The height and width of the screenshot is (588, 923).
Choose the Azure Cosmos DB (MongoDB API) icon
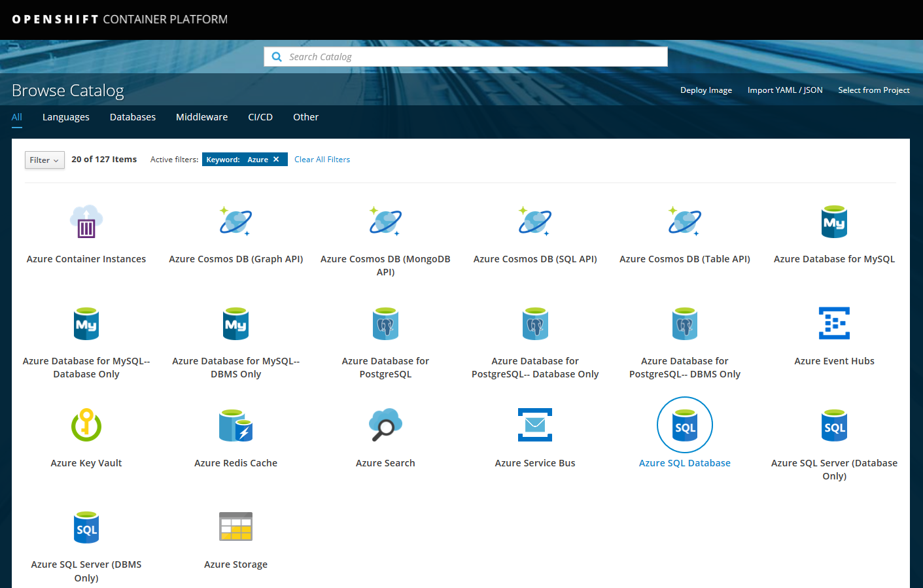tap(385, 222)
